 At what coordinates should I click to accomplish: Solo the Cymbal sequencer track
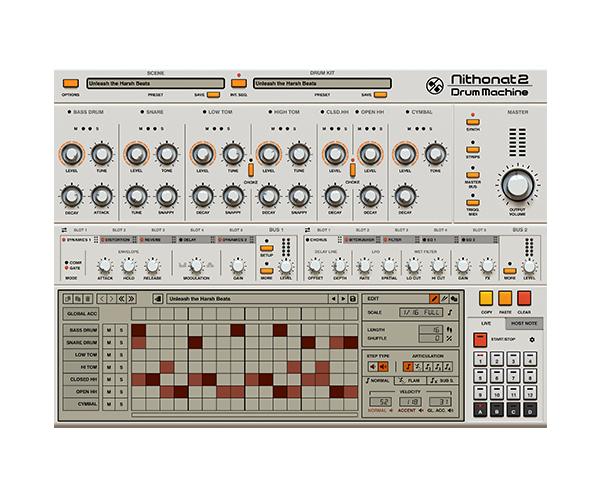coord(121,404)
